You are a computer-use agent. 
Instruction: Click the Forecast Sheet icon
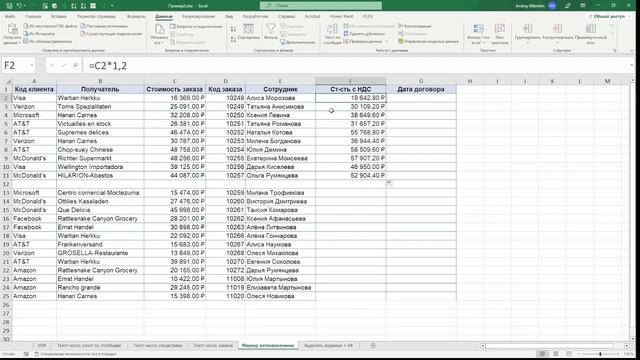pyautogui.click(x=500, y=29)
